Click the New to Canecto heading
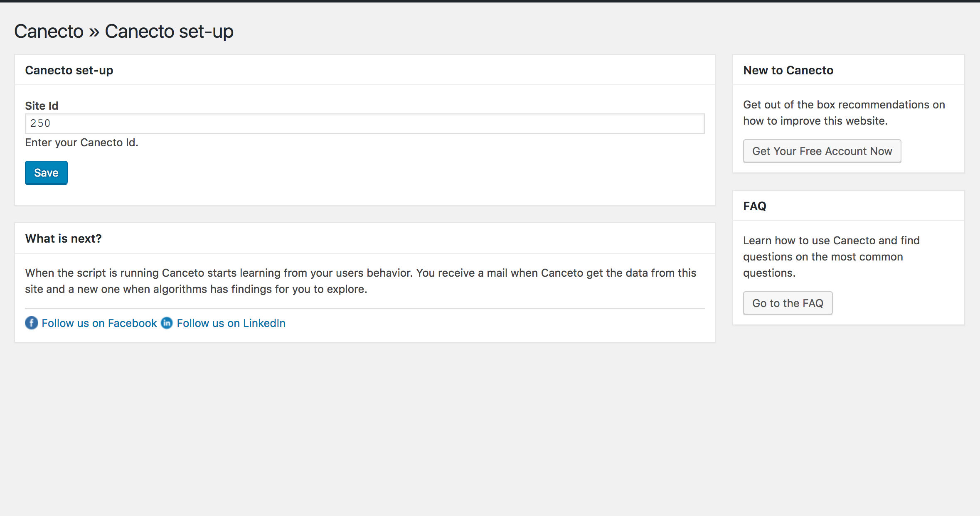This screenshot has height=516, width=980. pyautogui.click(x=788, y=70)
